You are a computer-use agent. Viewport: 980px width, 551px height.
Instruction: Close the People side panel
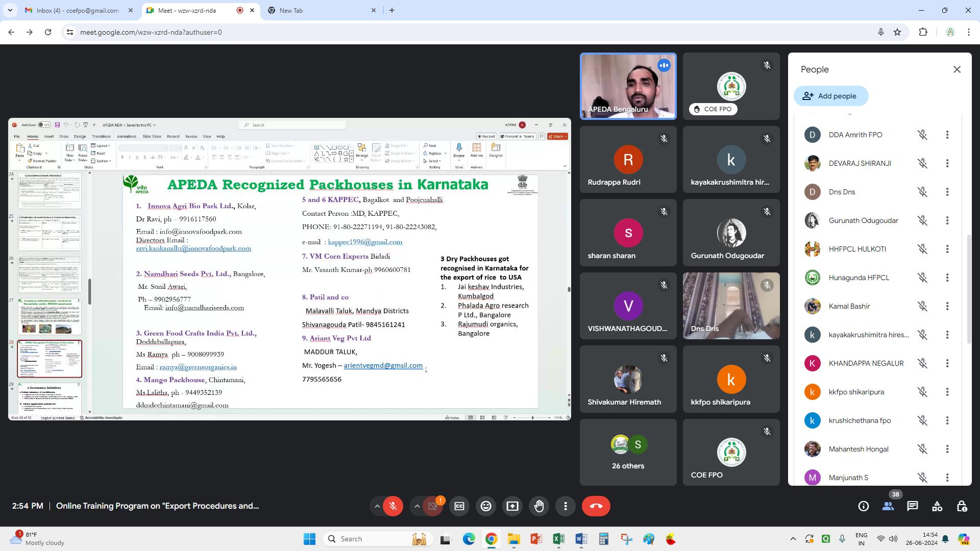[x=957, y=69]
